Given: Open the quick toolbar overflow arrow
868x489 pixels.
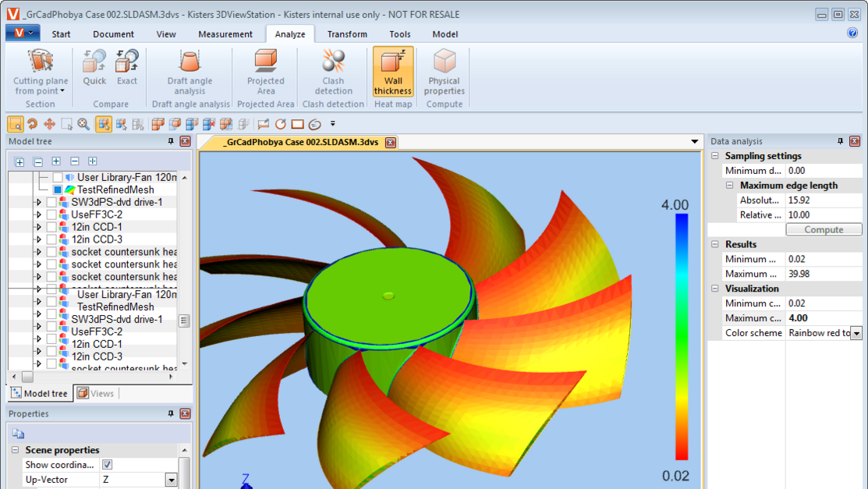Looking at the screenshot, I should pyautogui.click(x=333, y=124).
